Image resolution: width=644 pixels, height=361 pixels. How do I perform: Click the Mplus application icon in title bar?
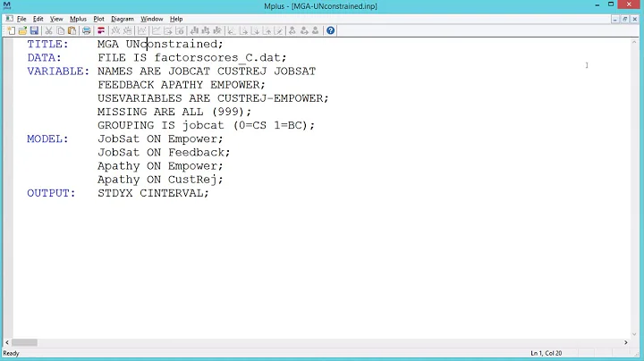pyautogui.click(x=6, y=5)
